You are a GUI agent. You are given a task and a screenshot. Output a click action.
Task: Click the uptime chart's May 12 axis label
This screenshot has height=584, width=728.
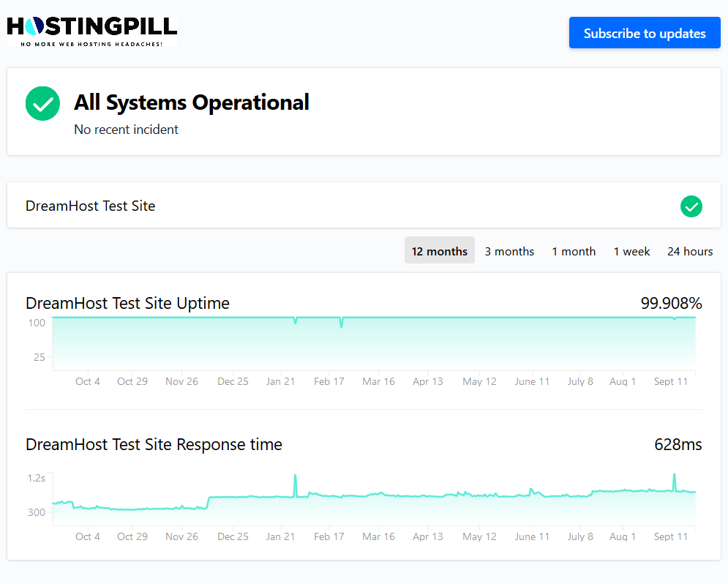tap(479, 381)
